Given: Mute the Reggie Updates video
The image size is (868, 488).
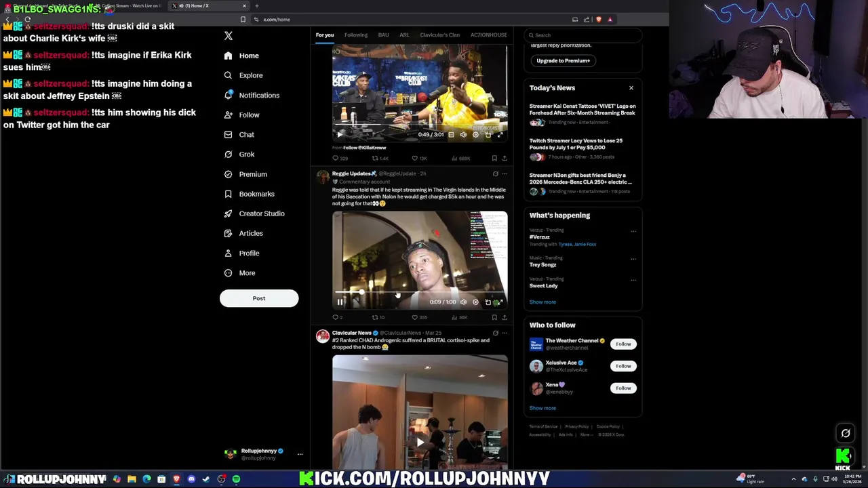Looking at the screenshot, I should (x=463, y=302).
